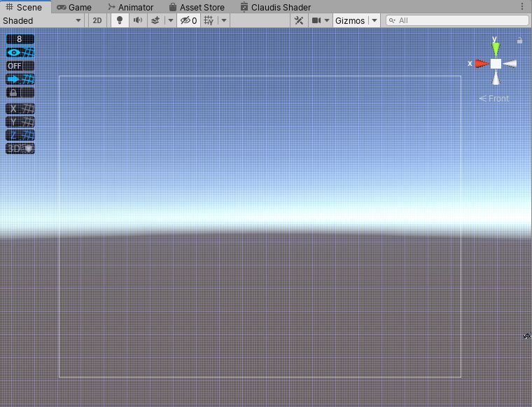532x407 pixels.
Task: Mute scene audio with the speaker icon
Action: [x=138, y=20]
